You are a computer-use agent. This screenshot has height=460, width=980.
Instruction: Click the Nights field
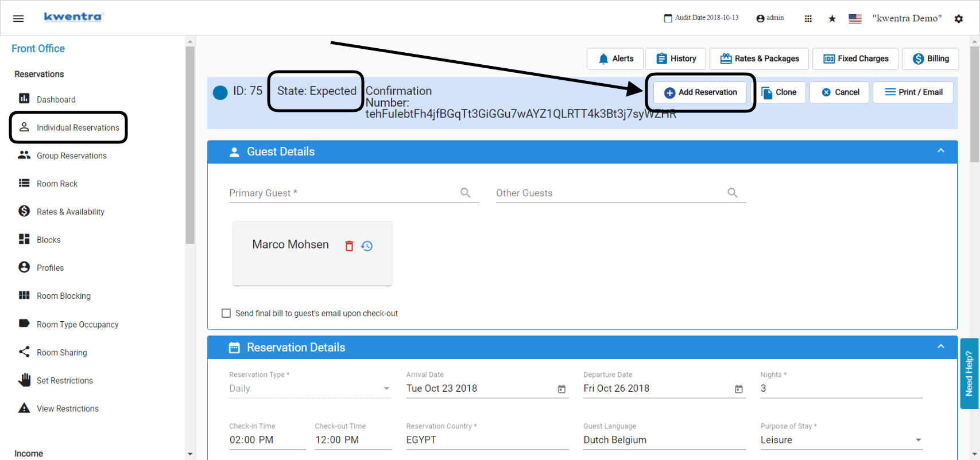click(x=842, y=388)
